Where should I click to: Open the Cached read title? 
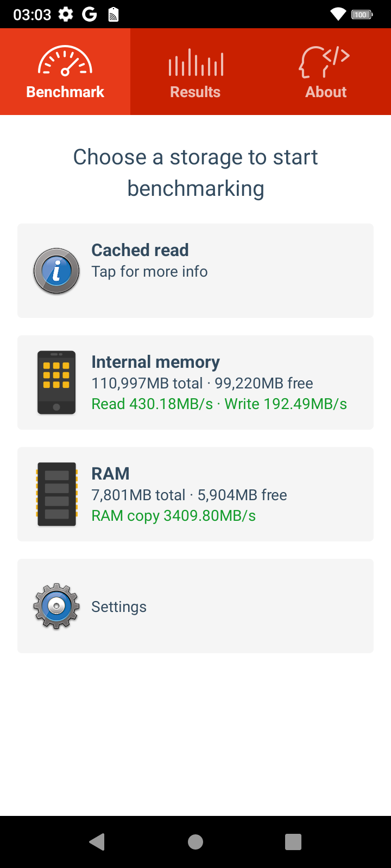(x=140, y=250)
